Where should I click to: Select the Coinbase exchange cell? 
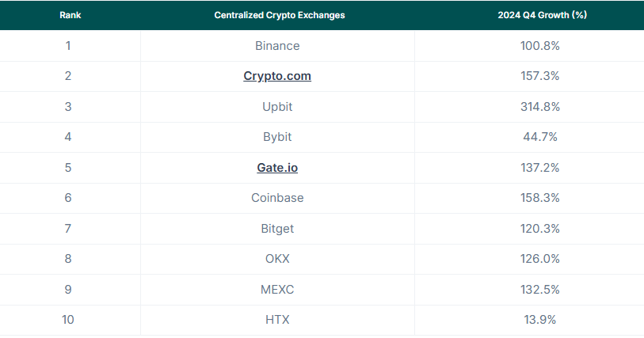(277, 198)
